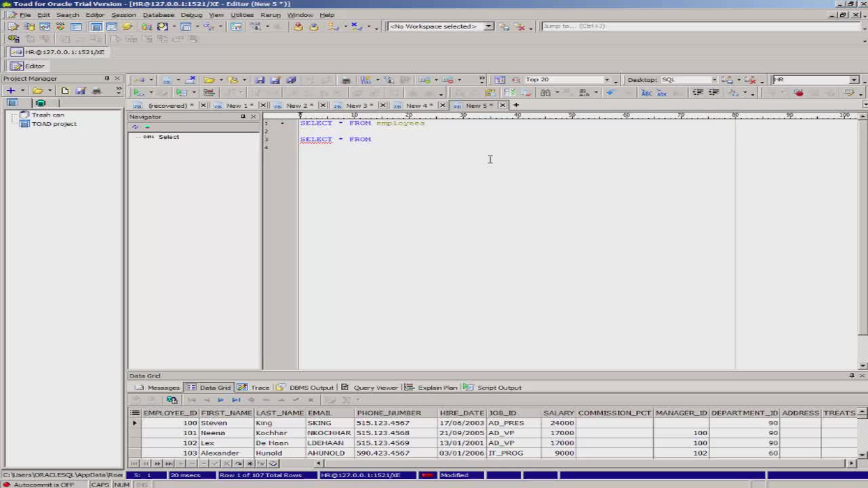Image resolution: width=868 pixels, height=488 pixels.
Task: Click the editor vertical scrollbar
Action: click(863, 242)
